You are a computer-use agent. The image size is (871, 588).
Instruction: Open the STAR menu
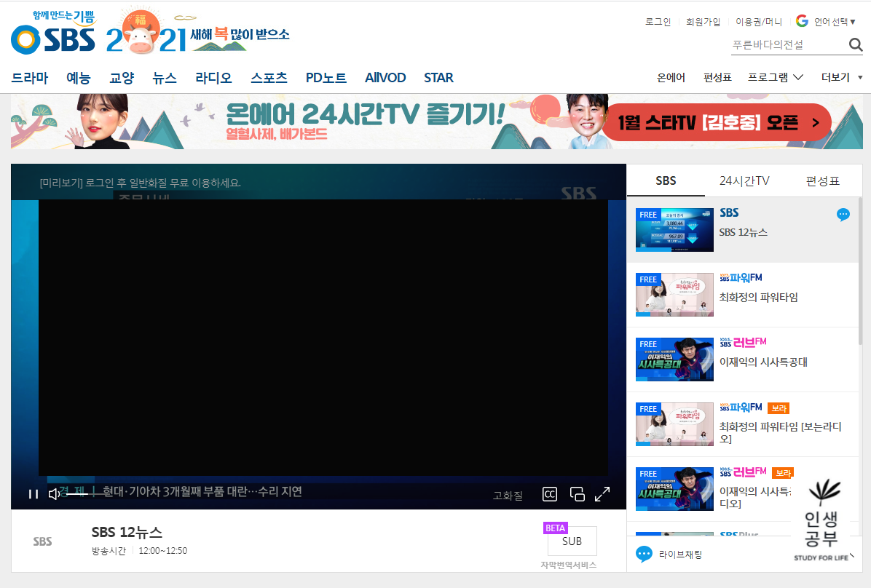(x=438, y=78)
